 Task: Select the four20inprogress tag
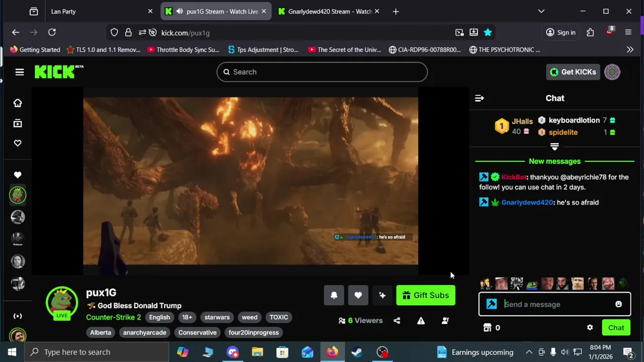pyautogui.click(x=254, y=332)
